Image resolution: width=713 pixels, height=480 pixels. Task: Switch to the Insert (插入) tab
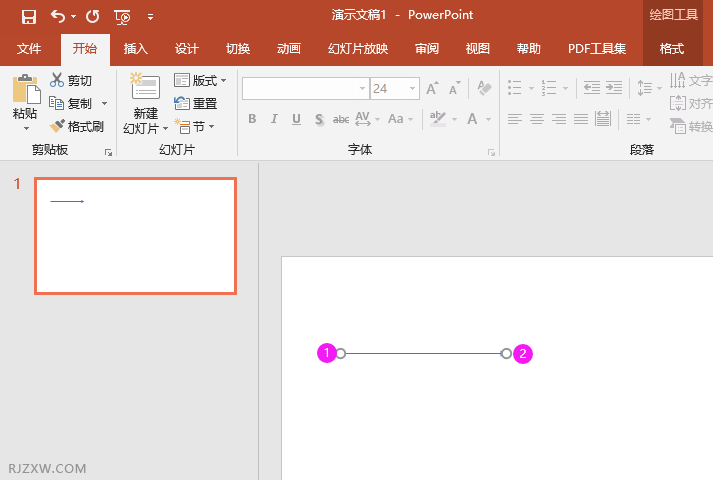pos(135,49)
